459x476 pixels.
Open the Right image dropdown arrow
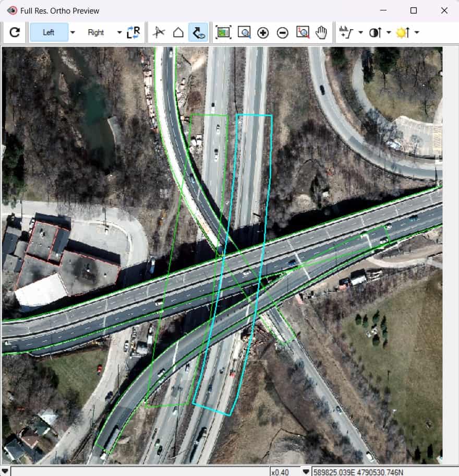[x=119, y=32]
